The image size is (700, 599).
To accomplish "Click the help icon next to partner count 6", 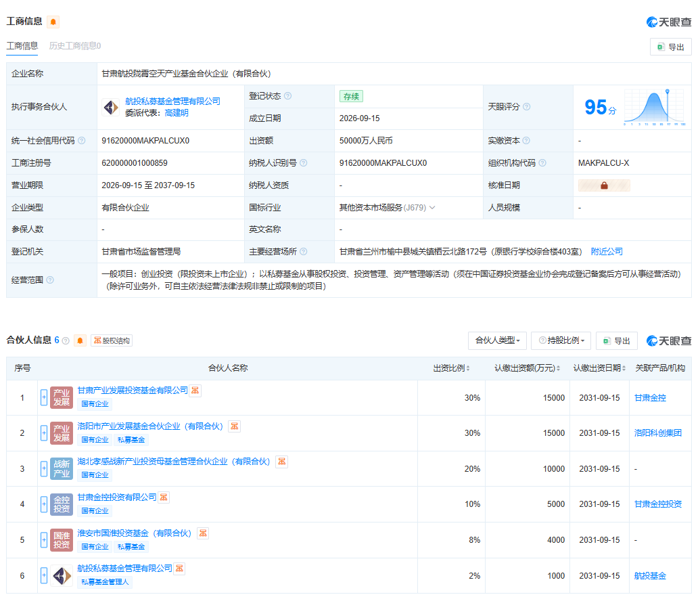I will [66, 341].
